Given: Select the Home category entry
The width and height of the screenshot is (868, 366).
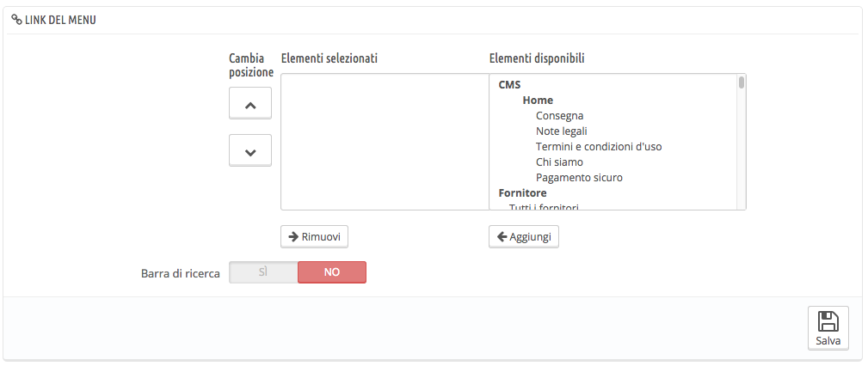Looking at the screenshot, I should (x=538, y=101).
